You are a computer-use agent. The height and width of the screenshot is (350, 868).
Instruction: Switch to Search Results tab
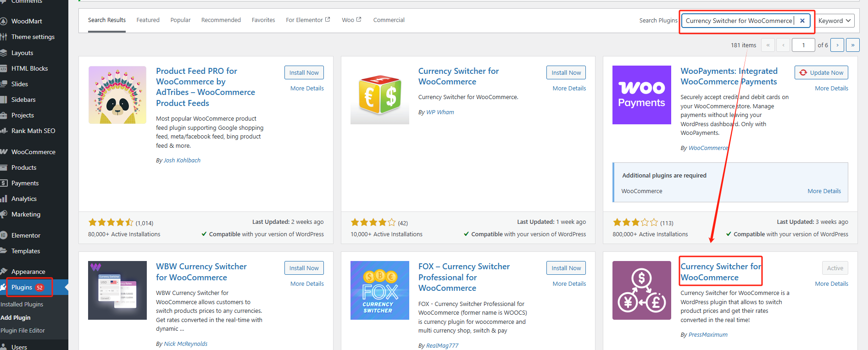coord(107,20)
